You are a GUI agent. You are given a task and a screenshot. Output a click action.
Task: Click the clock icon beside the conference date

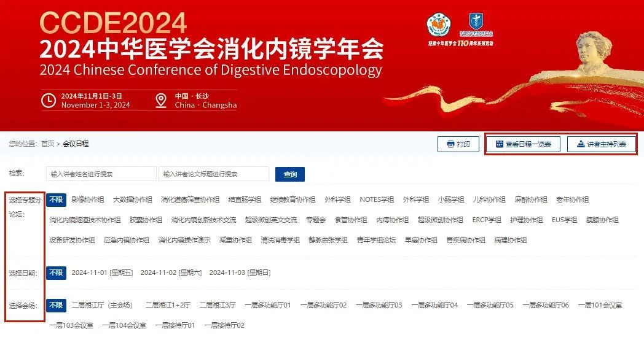tap(49, 101)
